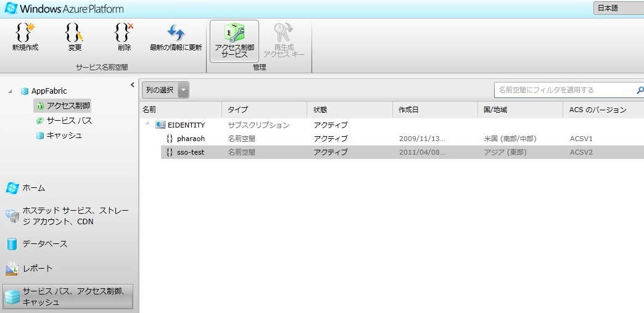Select サービス バス tree item
This screenshot has width=644, height=313.
[x=70, y=121]
